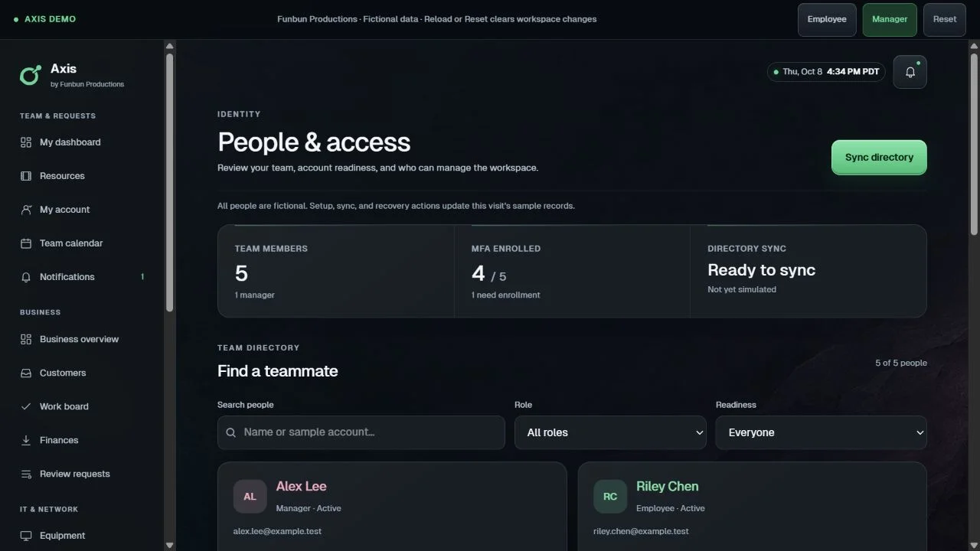
Task: Click Alex Lee's AL avatar
Action: 250,497
